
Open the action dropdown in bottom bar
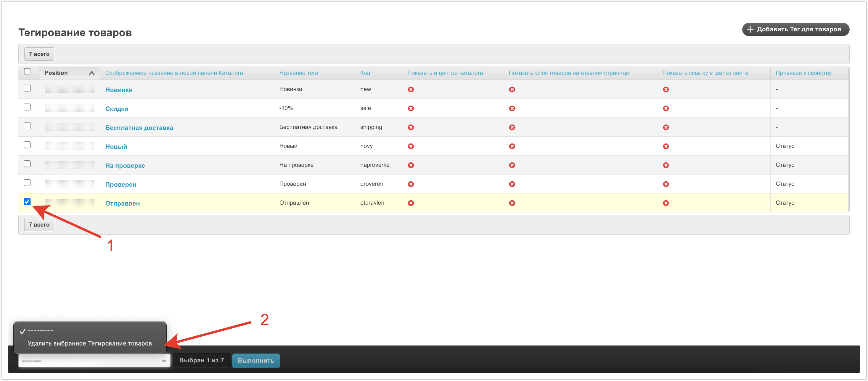pyautogui.click(x=94, y=361)
